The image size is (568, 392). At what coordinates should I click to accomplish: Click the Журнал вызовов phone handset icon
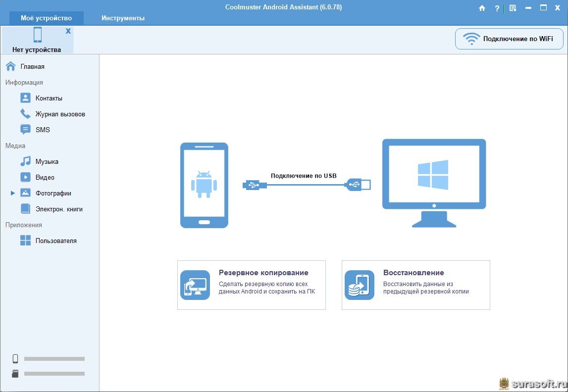[25, 114]
